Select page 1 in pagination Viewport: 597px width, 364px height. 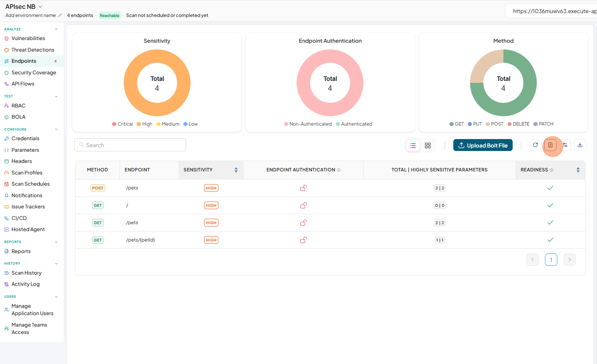(551, 260)
